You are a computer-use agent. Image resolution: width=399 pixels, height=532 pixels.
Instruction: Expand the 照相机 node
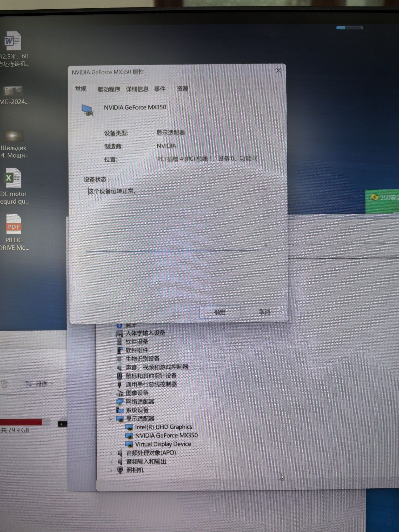pos(111,470)
